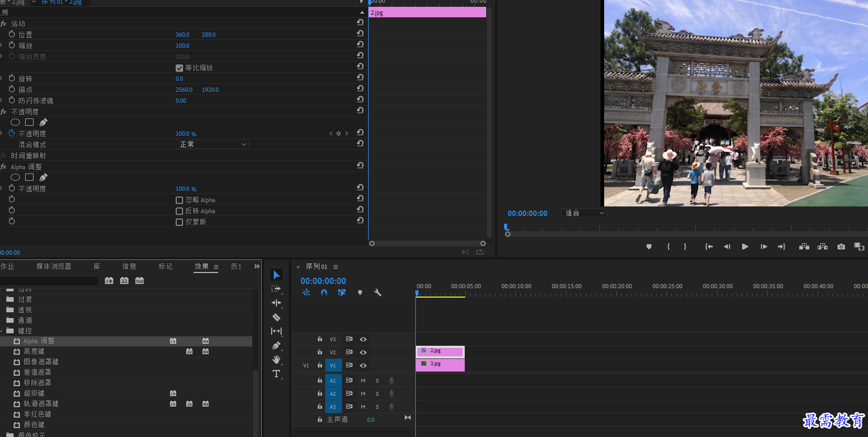Image resolution: width=868 pixels, height=437 pixels.
Task: Toggle V2 track visibility eye
Action: click(363, 353)
